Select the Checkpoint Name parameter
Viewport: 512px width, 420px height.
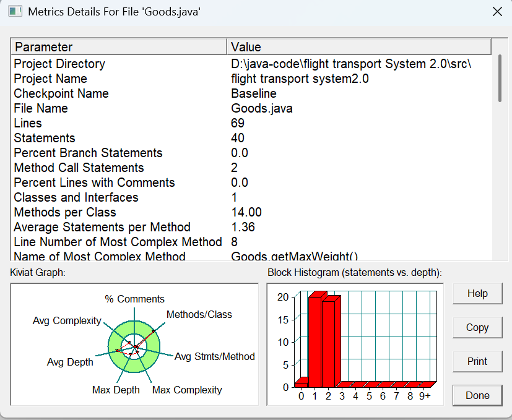(x=61, y=93)
